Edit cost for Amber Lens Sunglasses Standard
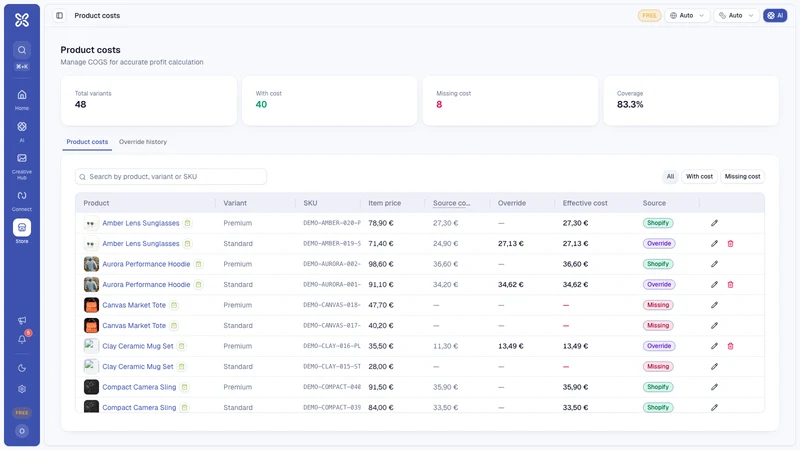 coord(714,243)
